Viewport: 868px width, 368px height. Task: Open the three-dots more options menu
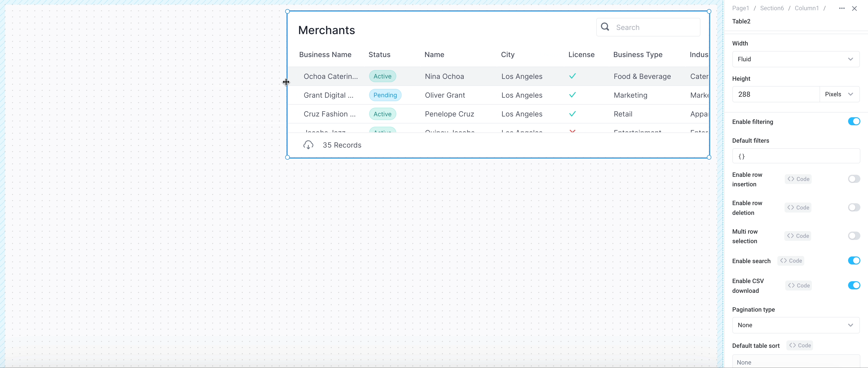(841, 8)
